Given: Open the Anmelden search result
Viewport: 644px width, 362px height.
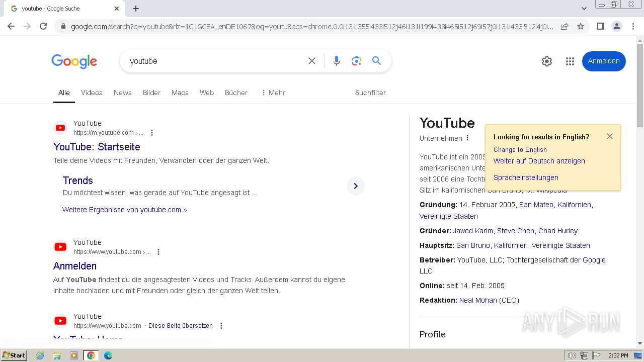Looking at the screenshot, I should tap(75, 266).
